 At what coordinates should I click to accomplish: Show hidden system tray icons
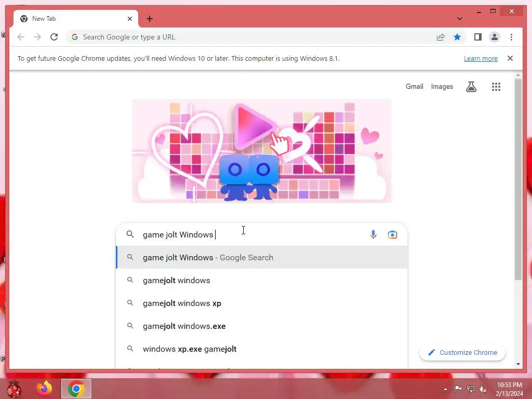click(x=445, y=389)
